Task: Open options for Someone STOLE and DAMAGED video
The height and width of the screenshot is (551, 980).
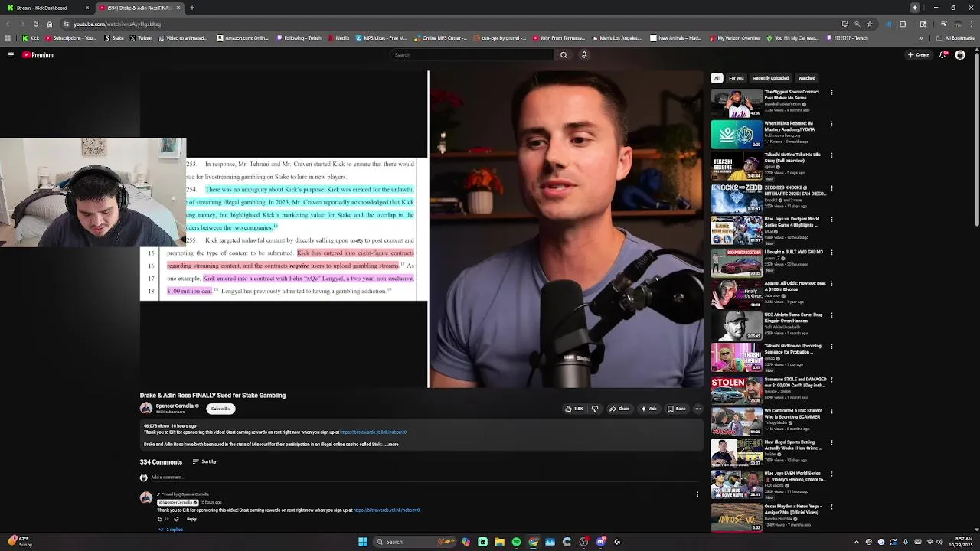Action: [x=831, y=380]
